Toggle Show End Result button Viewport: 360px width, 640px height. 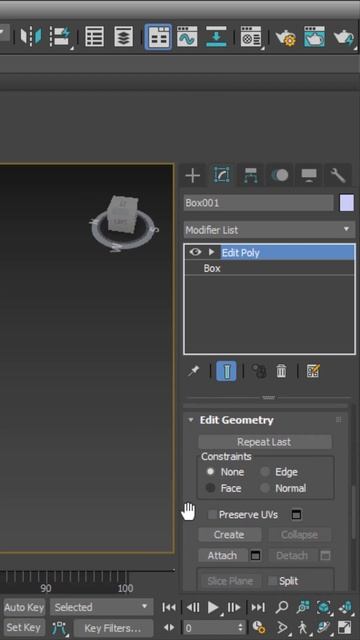(x=226, y=371)
